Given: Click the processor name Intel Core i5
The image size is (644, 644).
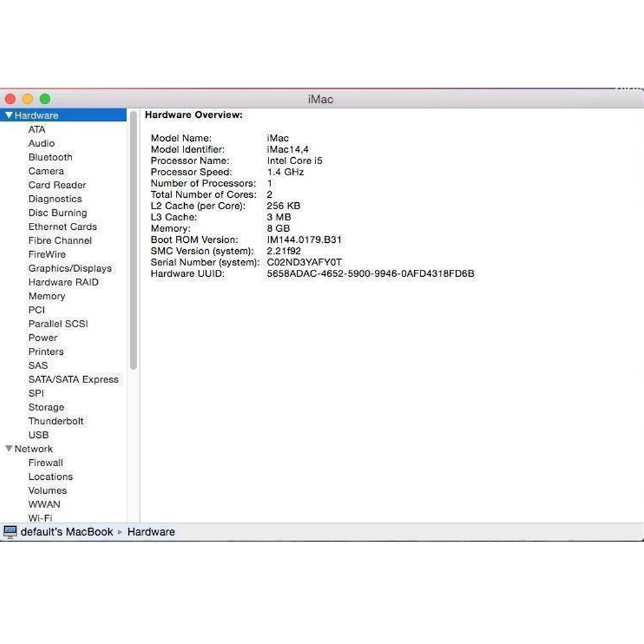Looking at the screenshot, I should click(294, 160).
